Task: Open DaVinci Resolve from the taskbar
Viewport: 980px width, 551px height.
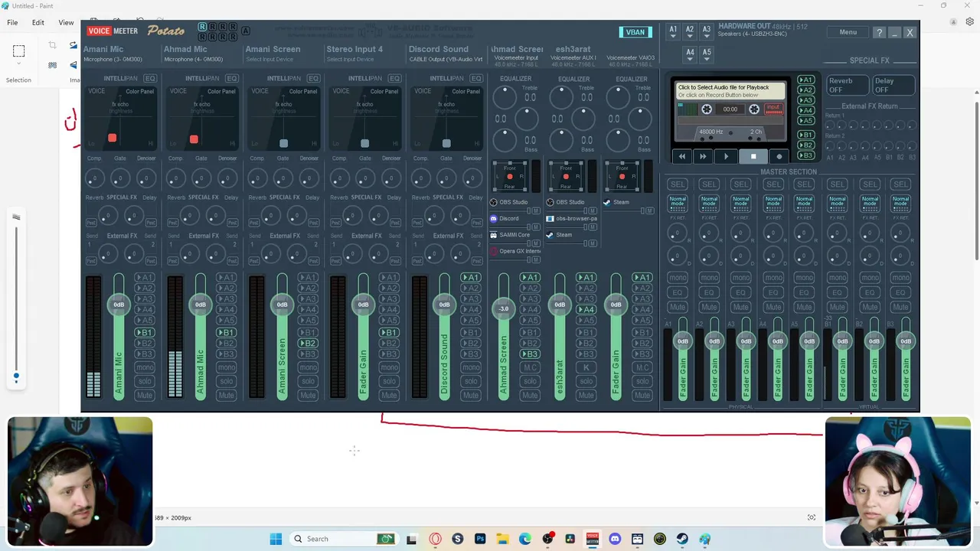Action: point(570,539)
